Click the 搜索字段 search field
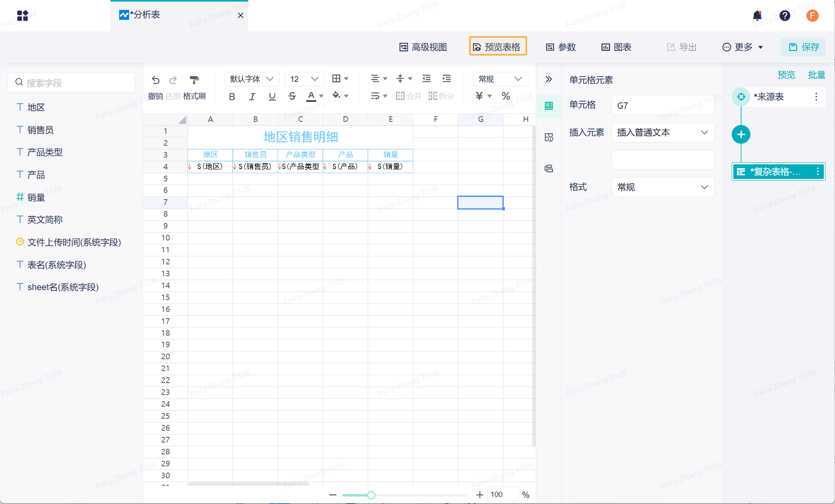The height and width of the screenshot is (504, 835). point(72,83)
